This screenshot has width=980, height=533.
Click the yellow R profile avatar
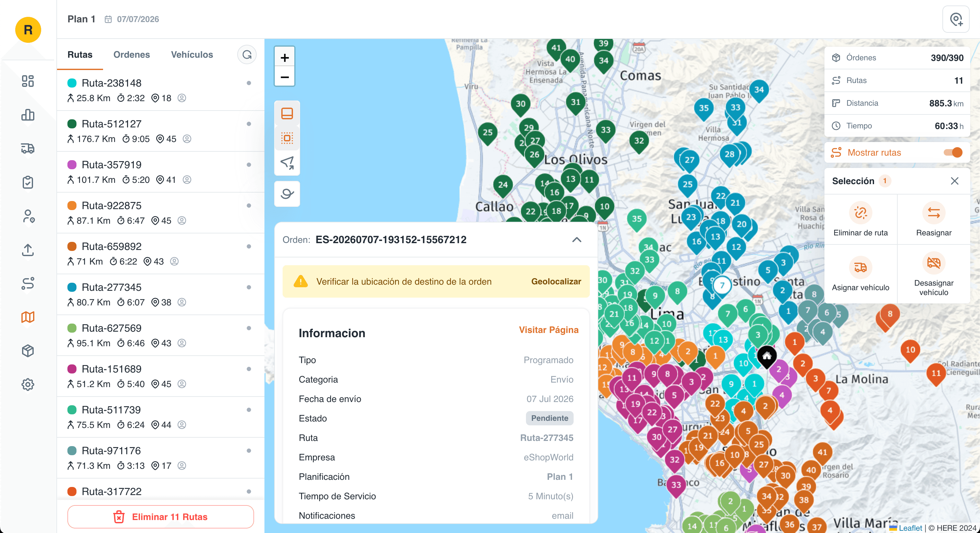[x=28, y=30]
